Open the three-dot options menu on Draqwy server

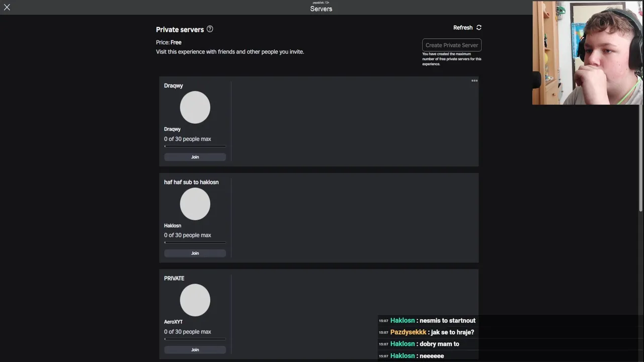tap(474, 80)
